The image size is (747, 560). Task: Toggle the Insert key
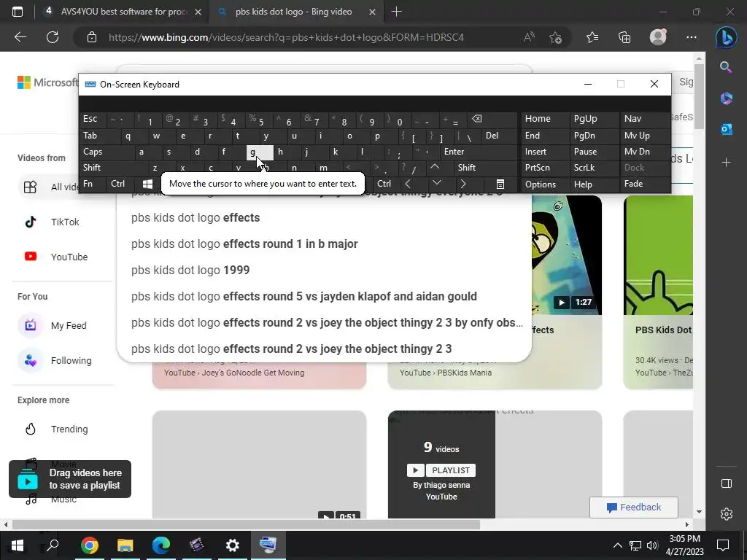[x=545, y=152]
